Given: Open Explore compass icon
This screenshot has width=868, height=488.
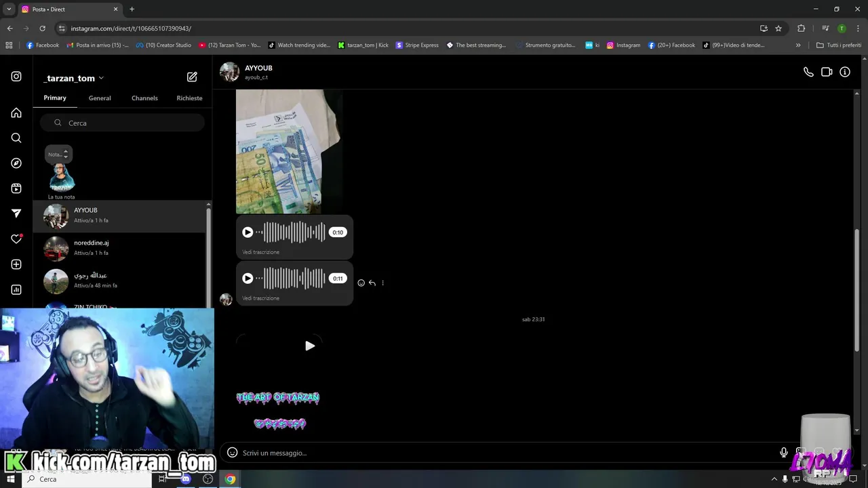Looking at the screenshot, I should point(16,163).
